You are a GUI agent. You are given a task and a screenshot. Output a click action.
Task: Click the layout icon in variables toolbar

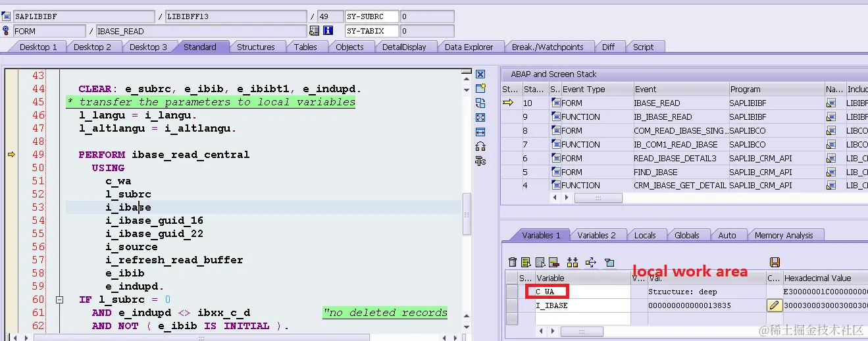point(609,262)
